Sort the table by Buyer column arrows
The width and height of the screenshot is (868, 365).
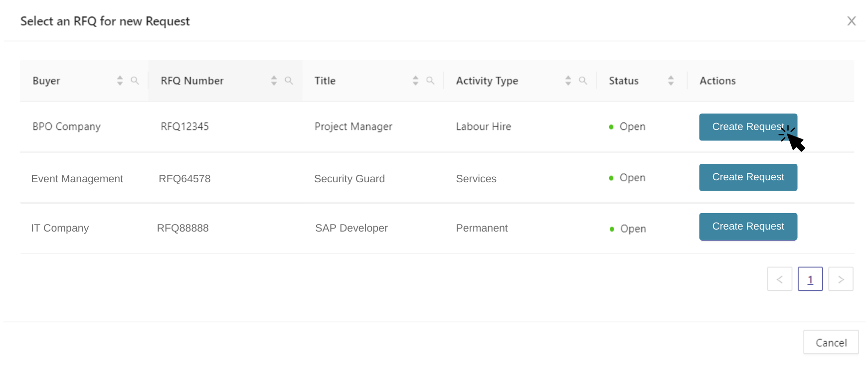point(120,81)
